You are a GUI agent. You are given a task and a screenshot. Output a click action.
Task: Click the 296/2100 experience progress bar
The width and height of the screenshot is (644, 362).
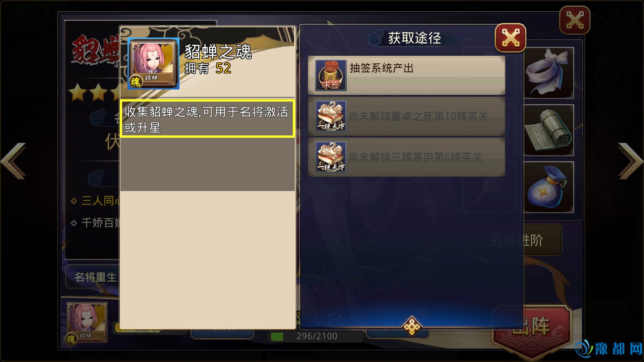(x=316, y=336)
